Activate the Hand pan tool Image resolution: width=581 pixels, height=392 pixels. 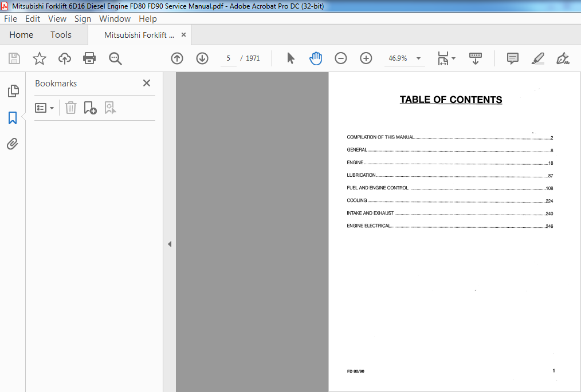[x=316, y=58]
